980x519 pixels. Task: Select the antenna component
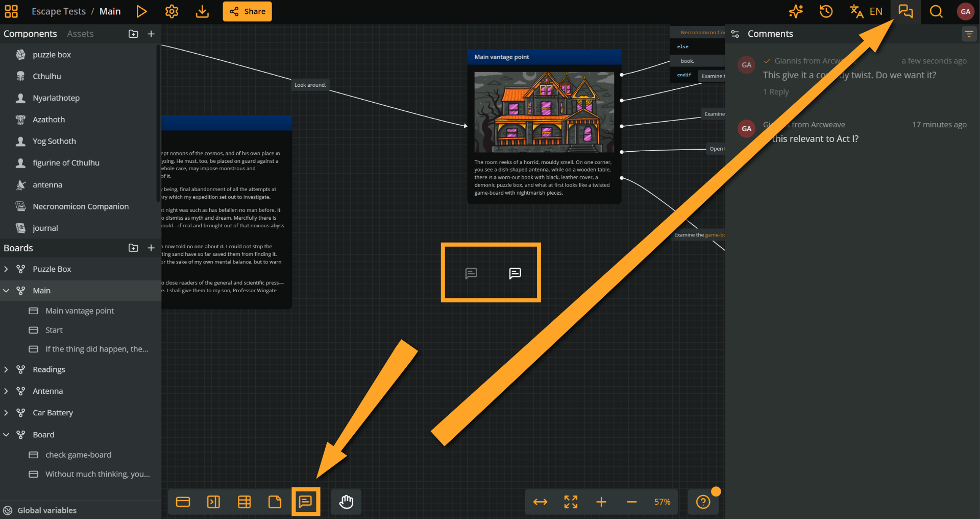coord(79,185)
